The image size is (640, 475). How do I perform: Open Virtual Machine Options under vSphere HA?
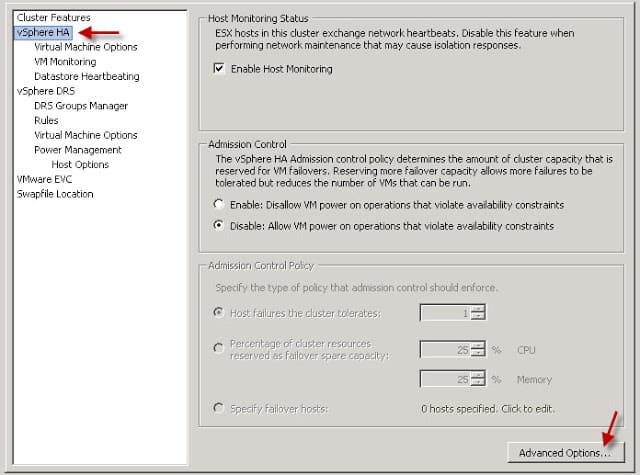[86, 47]
